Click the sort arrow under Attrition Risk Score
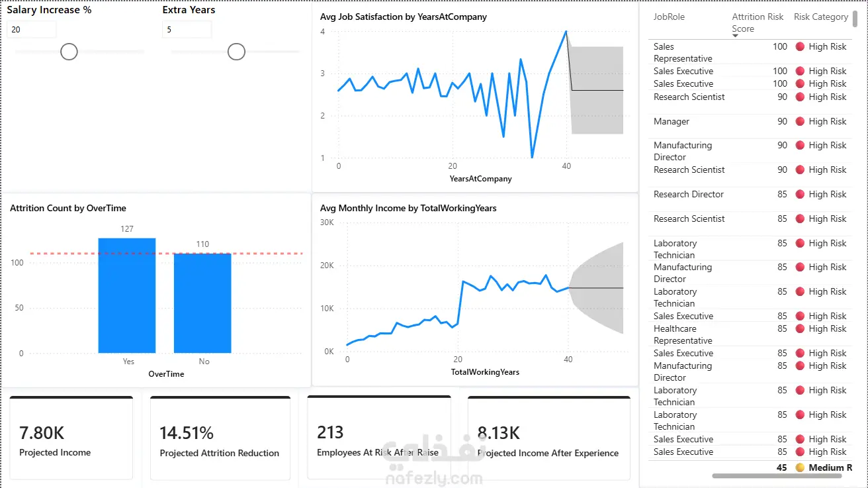 click(x=736, y=36)
